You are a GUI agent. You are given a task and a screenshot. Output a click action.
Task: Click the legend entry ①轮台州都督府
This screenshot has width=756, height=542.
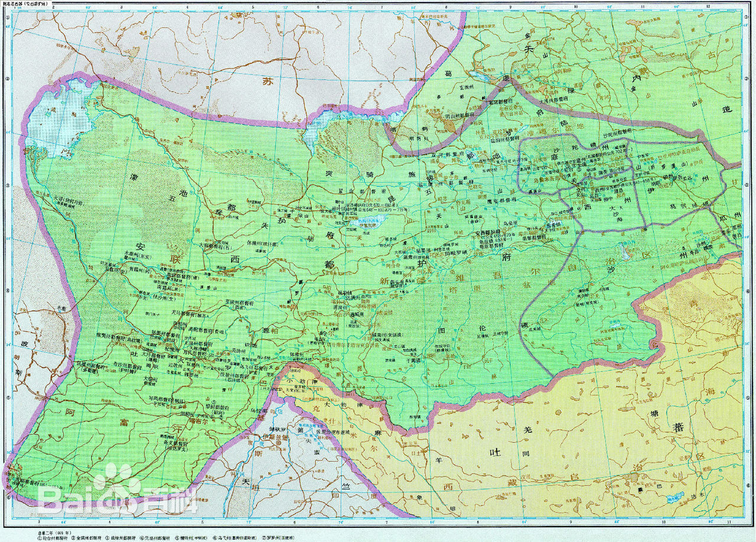click(53, 538)
